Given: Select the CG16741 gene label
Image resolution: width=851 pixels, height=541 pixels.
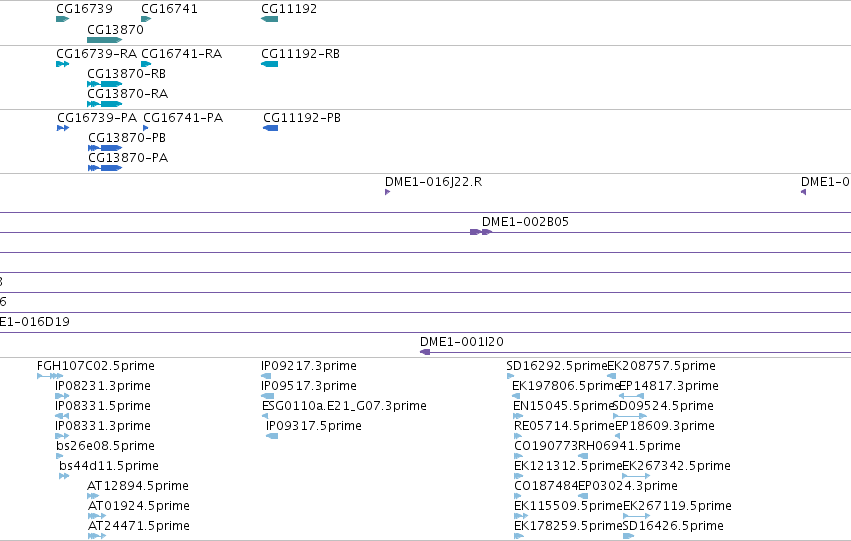Looking at the screenshot, I should coord(169,9).
